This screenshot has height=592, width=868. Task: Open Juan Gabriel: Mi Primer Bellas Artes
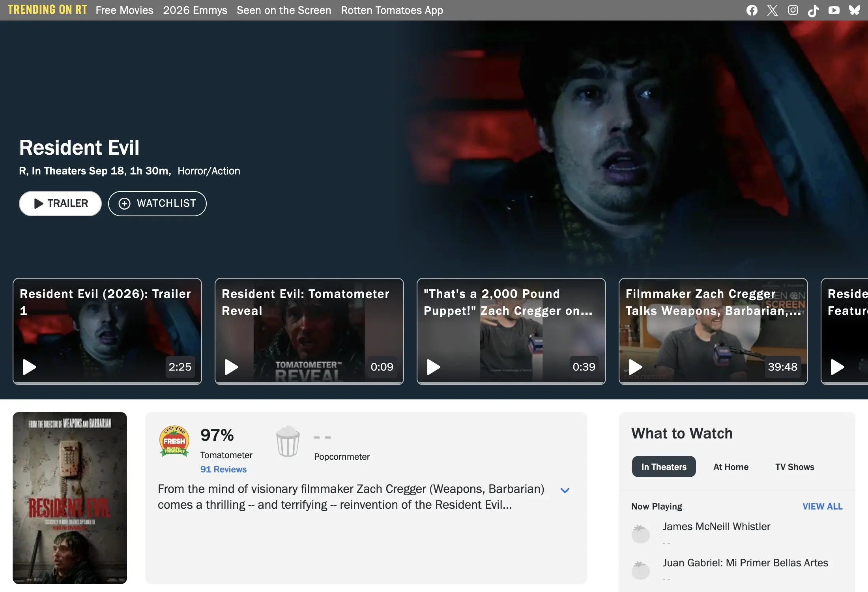pyautogui.click(x=745, y=563)
